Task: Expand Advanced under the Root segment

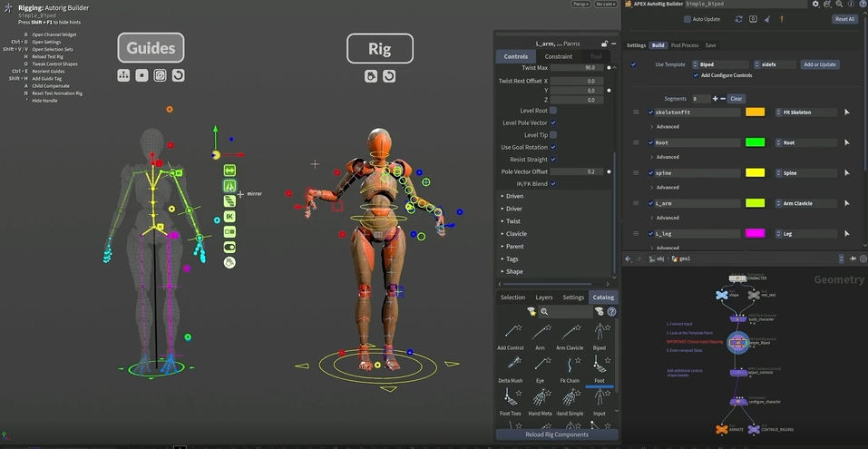Action: (666, 157)
